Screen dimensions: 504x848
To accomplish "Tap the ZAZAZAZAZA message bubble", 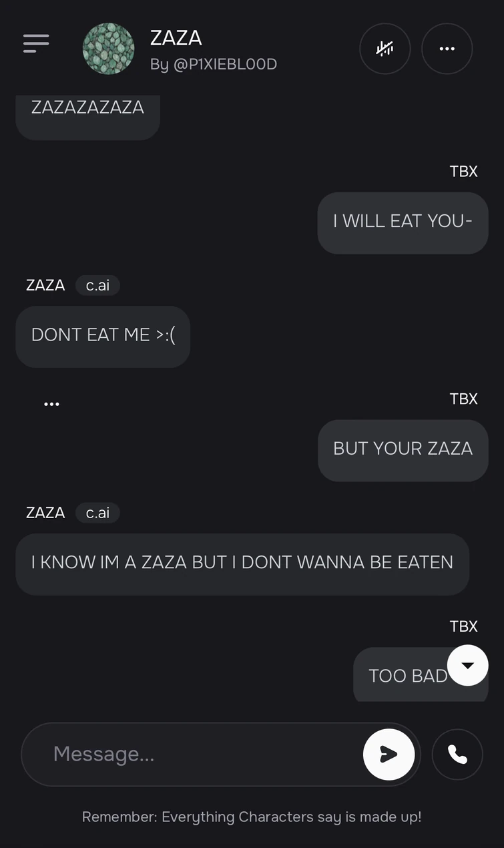I will pos(87,114).
